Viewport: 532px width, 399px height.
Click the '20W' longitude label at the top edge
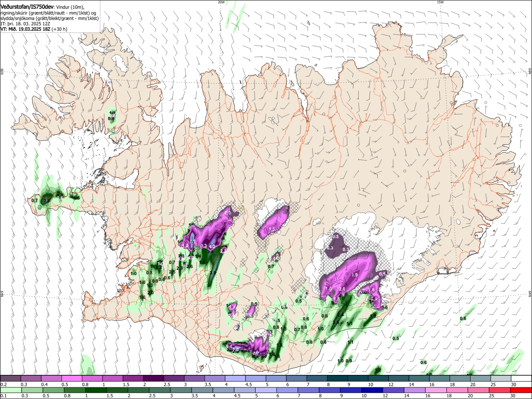[222, 2]
